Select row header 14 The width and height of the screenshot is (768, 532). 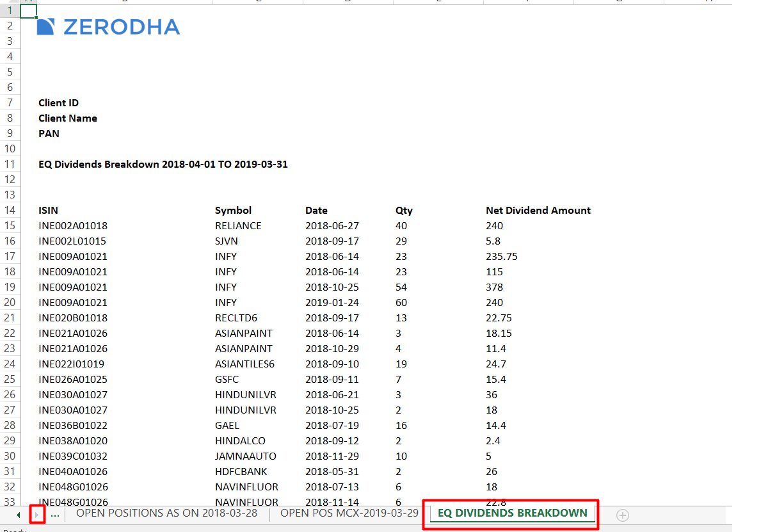coord(10,210)
